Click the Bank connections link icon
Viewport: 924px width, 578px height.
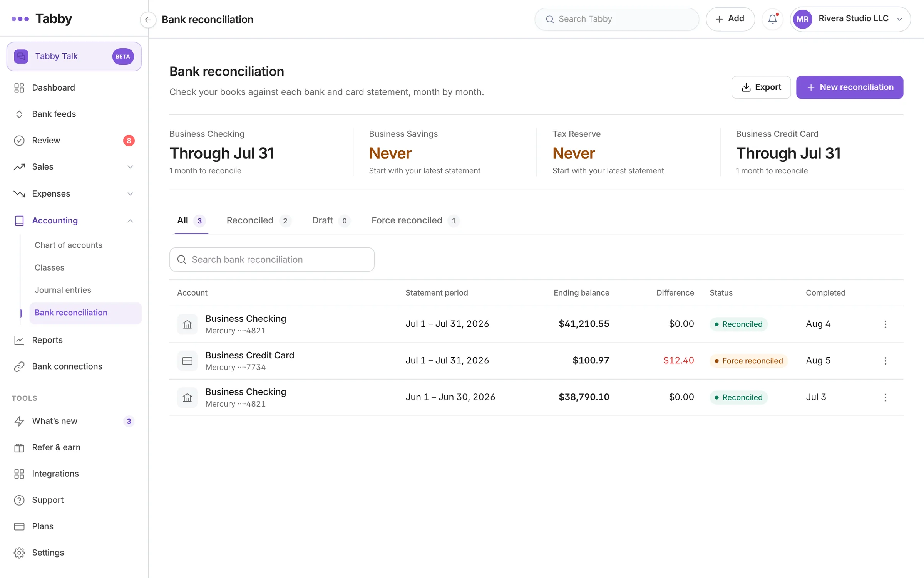19,366
